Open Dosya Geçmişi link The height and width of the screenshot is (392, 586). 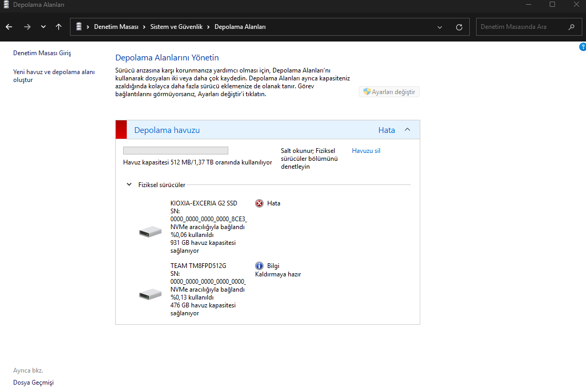pyautogui.click(x=33, y=383)
